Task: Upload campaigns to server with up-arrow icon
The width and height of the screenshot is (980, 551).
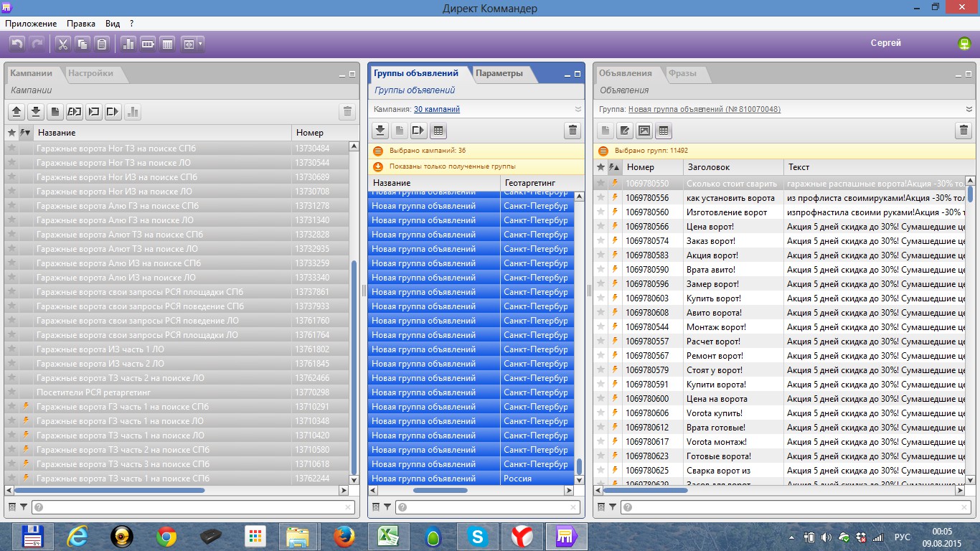Action: (x=17, y=112)
